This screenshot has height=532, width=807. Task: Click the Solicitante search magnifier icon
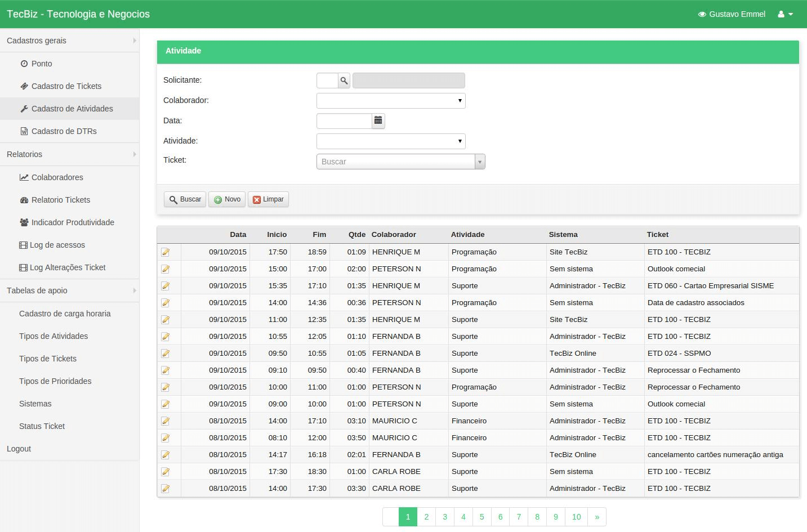pyautogui.click(x=344, y=81)
